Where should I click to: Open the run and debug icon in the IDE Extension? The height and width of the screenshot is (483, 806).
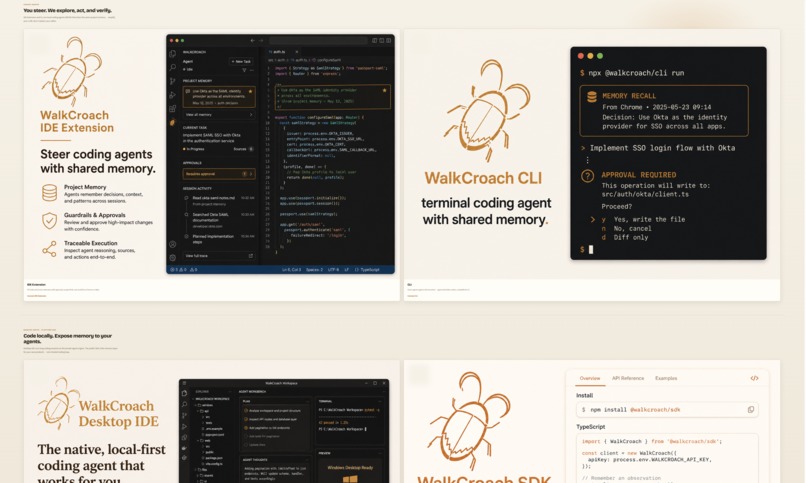tap(173, 95)
